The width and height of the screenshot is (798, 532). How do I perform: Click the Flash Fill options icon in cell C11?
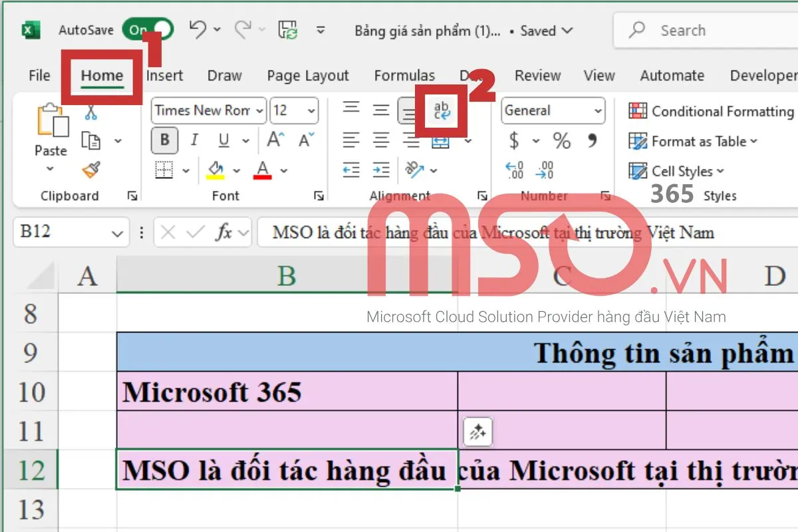[x=477, y=433]
